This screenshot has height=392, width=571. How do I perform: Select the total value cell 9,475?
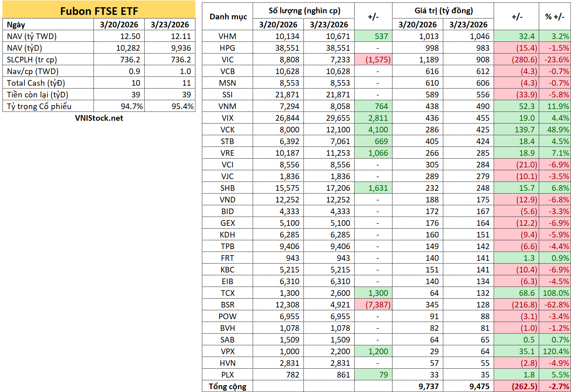pyautogui.click(x=468, y=386)
